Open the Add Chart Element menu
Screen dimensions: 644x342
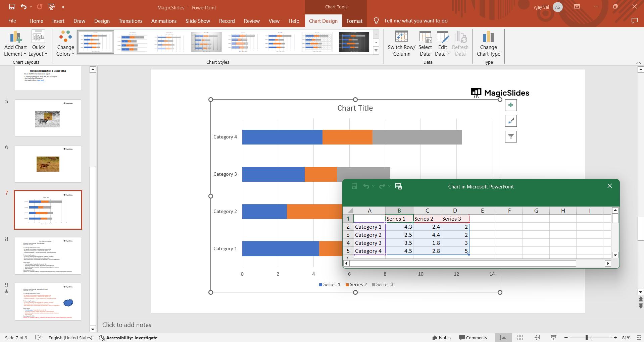[15, 44]
